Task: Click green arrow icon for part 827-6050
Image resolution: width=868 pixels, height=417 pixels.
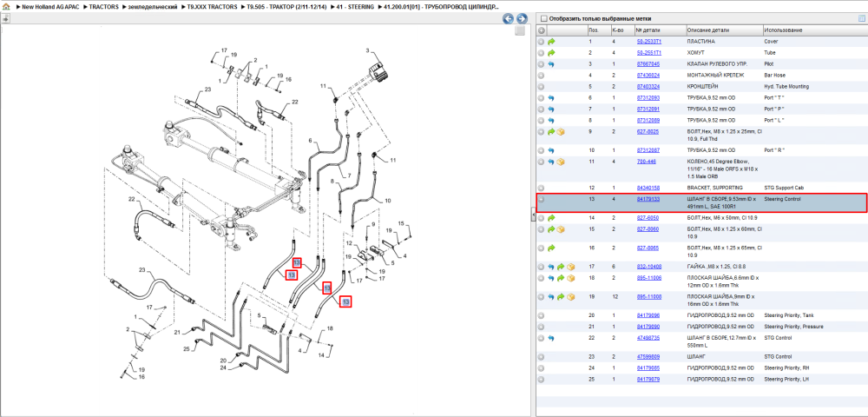Action: [x=551, y=218]
